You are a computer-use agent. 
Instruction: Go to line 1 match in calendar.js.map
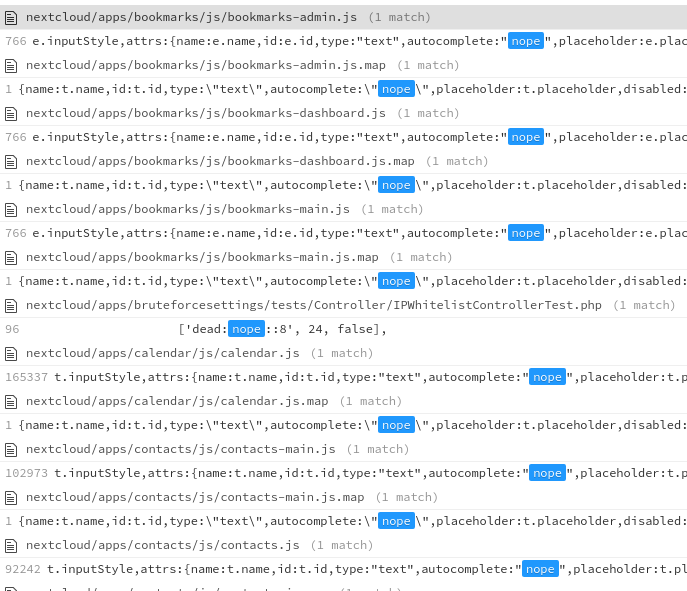(344, 425)
